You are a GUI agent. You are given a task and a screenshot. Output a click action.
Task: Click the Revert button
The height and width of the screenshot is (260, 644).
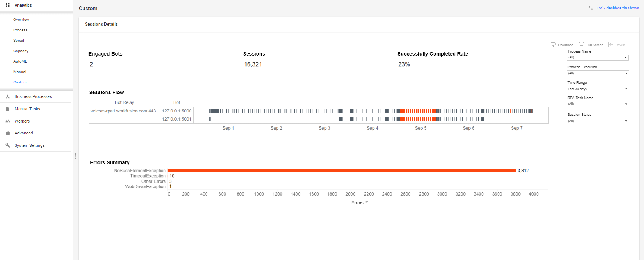point(617,45)
